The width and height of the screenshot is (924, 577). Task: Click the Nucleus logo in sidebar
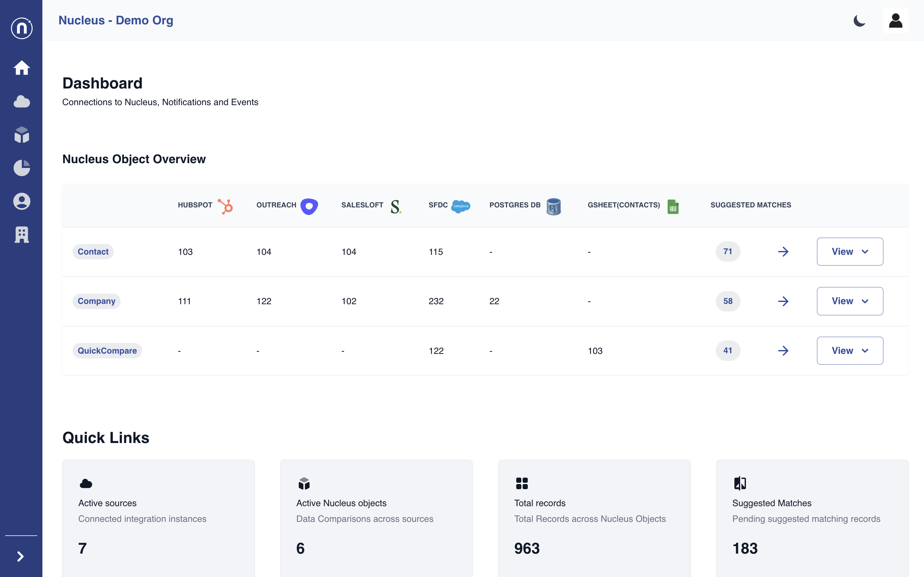pyautogui.click(x=22, y=28)
